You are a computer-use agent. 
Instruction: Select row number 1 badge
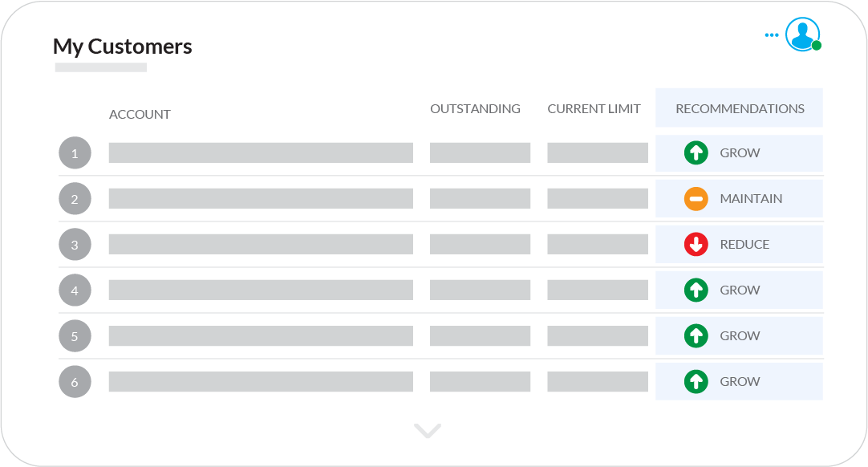75,152
